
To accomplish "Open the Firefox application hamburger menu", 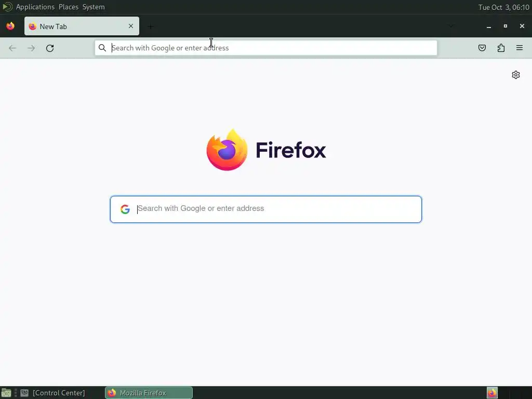I will pos(520,48).
